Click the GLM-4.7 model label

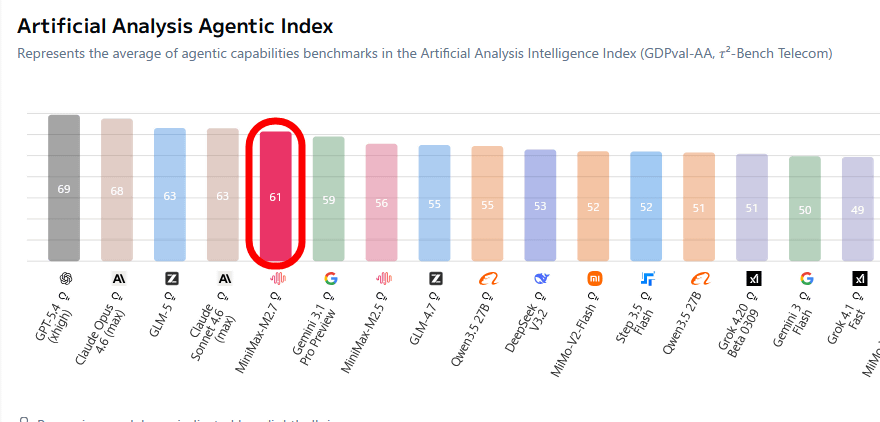(424, 322)
